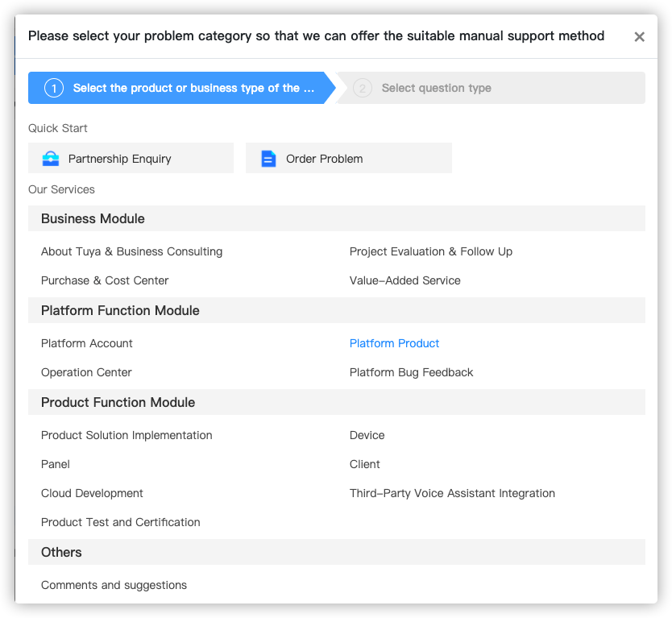Image resolution: width=672 pixels, height=618 pixels.
Task: Select Product Test and Certification
Action: (120, 522)
